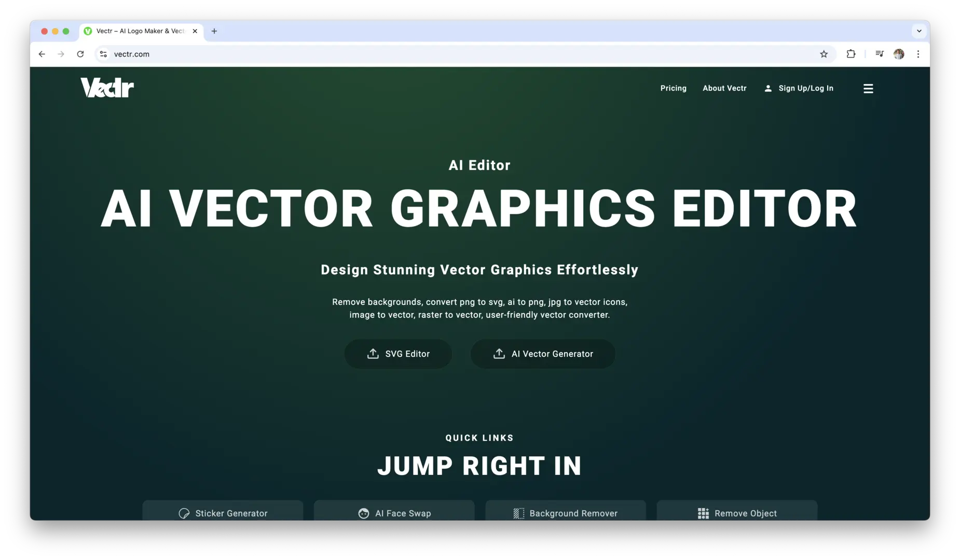Select the Vectr – AI Logo Maker tab
Image resolution: width=960 pixels, height=560 pixels.
point(141,31)
